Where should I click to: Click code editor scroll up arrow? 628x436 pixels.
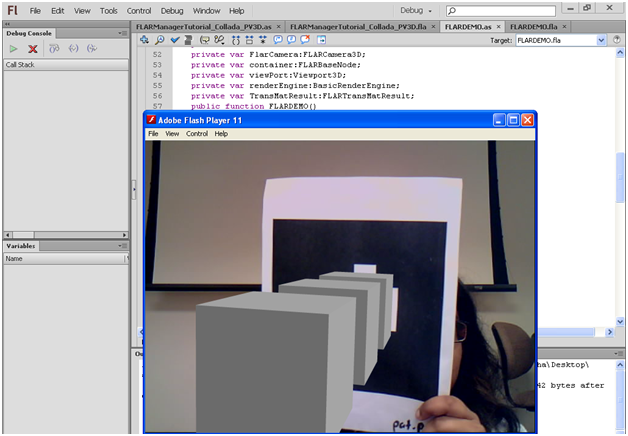coord(620,53)
